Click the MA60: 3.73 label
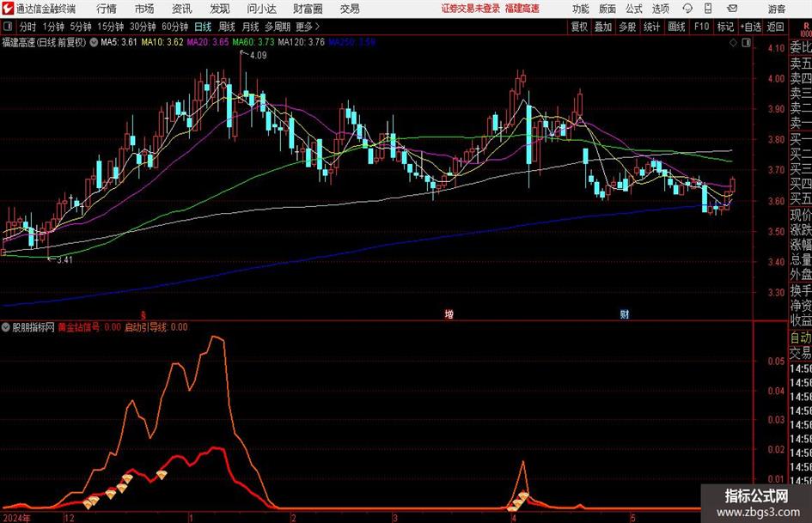812x523 pixels. point(253,42)
